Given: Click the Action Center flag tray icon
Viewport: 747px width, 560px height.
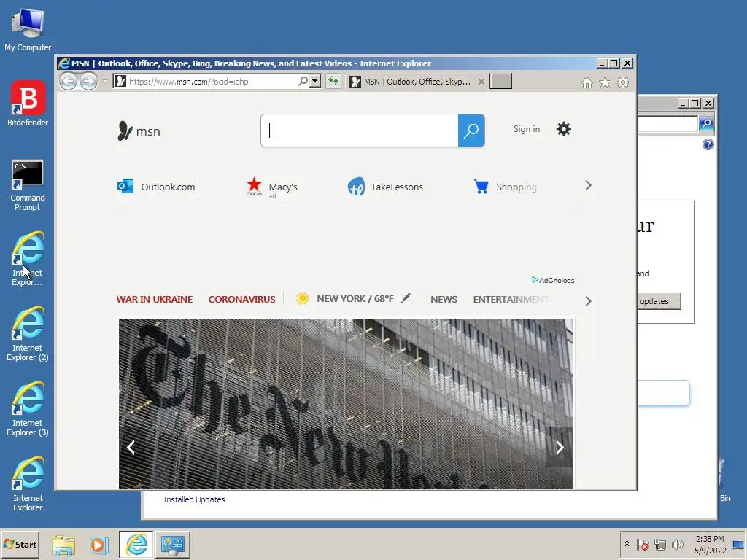Looking at the screenshot, I should click(642, 544).
